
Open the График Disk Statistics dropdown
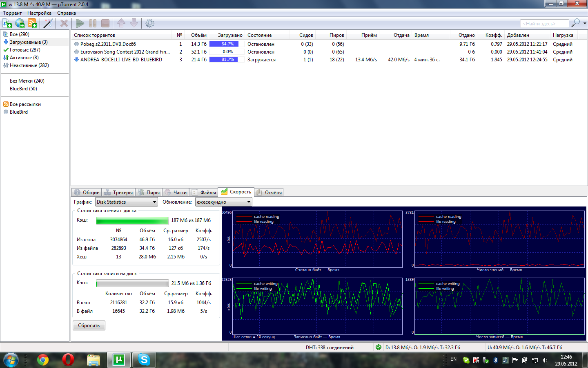[127, 202]
